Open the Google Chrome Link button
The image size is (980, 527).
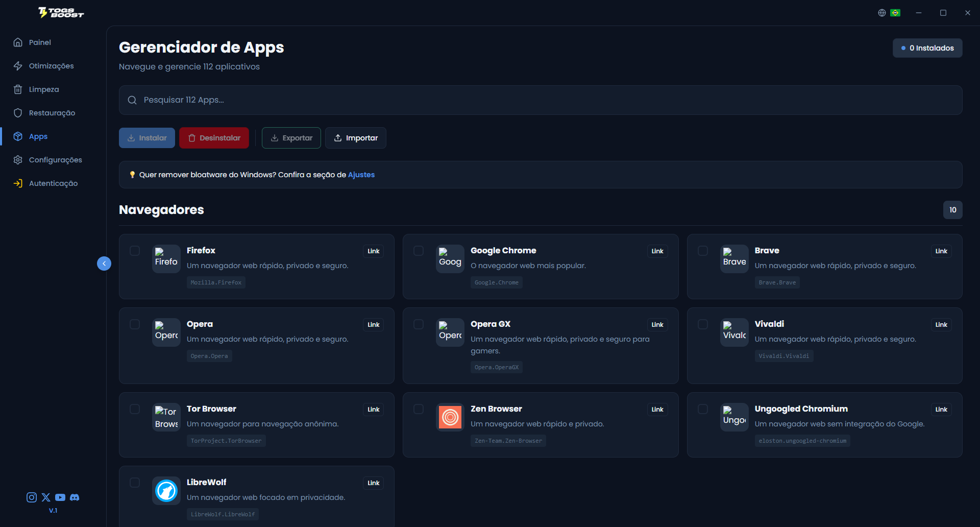click(x=657, y=251)
